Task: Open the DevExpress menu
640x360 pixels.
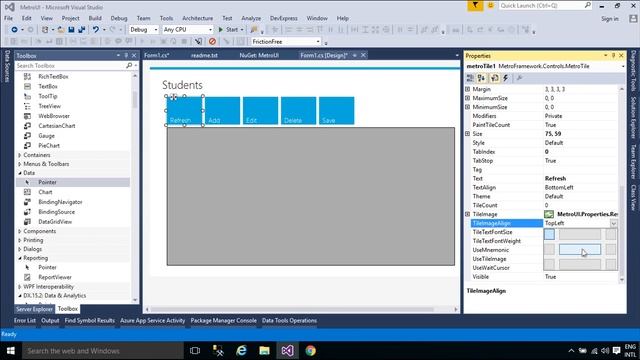Action: [x=284, y=18]
